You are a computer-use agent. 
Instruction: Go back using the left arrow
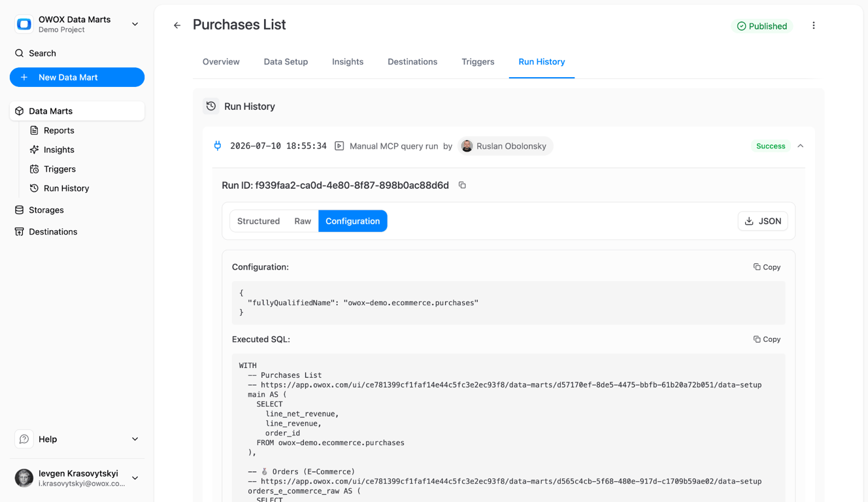[177, 25]
